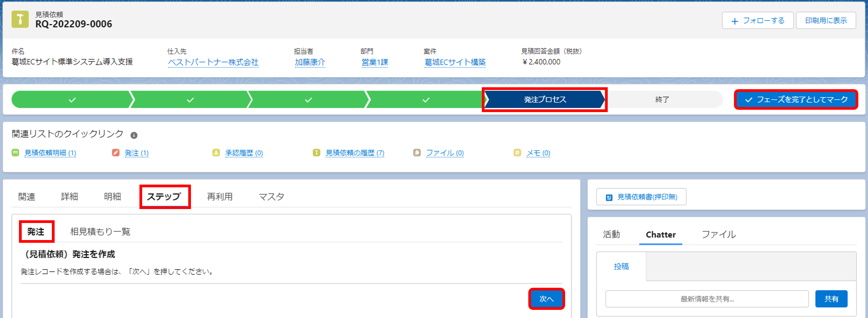Switch to the Chatter tab
Image resolution: width=868 pixels, height=318 pixels.
(661, 234)
